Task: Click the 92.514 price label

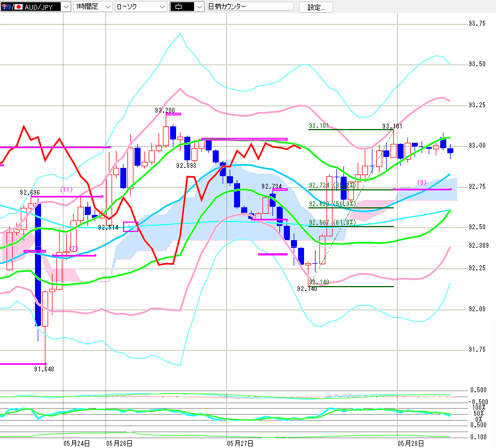Action: [108, 228]
